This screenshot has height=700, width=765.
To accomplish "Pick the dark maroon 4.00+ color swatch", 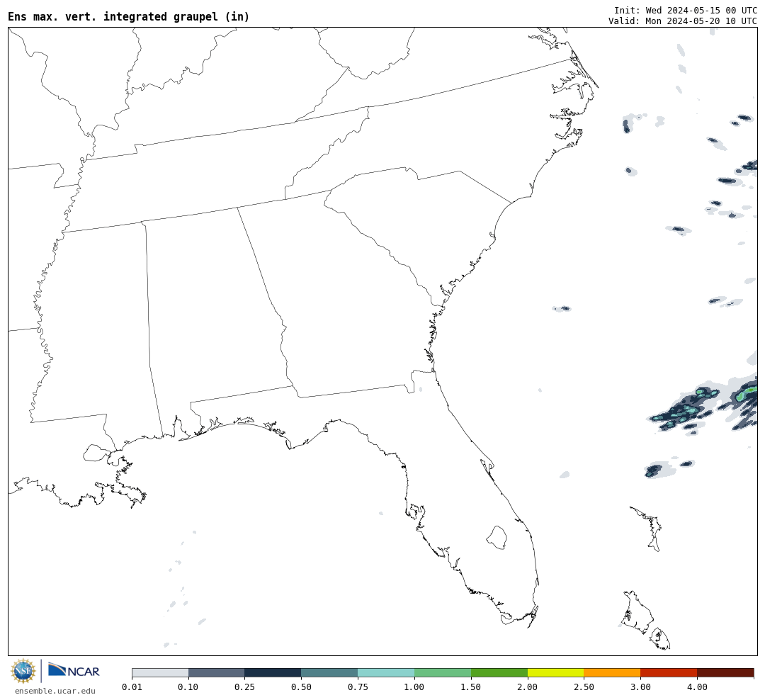I will point(725,673).
